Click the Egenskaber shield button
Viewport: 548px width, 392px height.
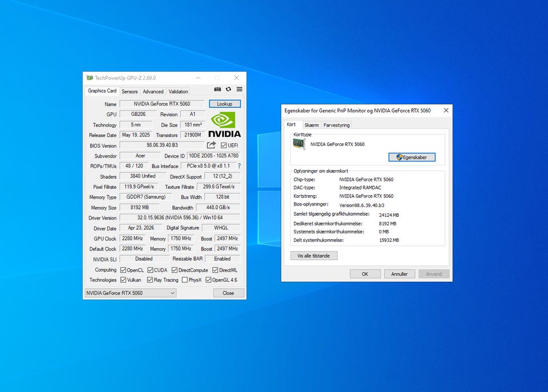pyautogui.click(x=412, y=157)
